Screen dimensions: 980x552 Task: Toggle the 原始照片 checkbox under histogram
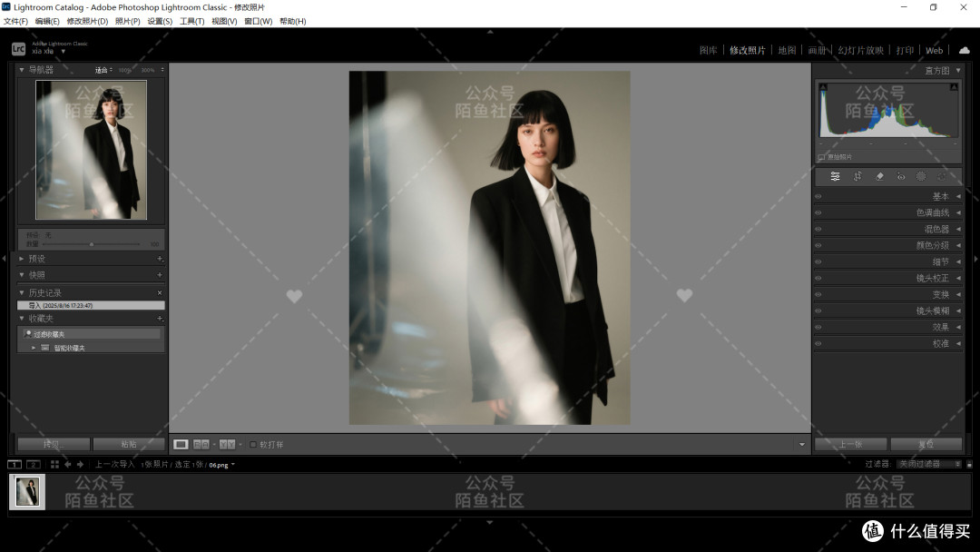pyautogui.click(x=821, y=157)
